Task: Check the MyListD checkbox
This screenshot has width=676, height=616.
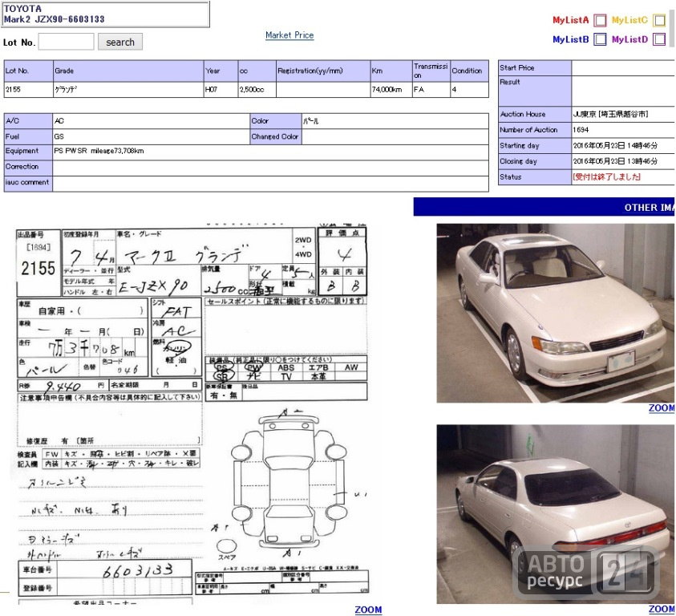Action: (x=659, y=39)
